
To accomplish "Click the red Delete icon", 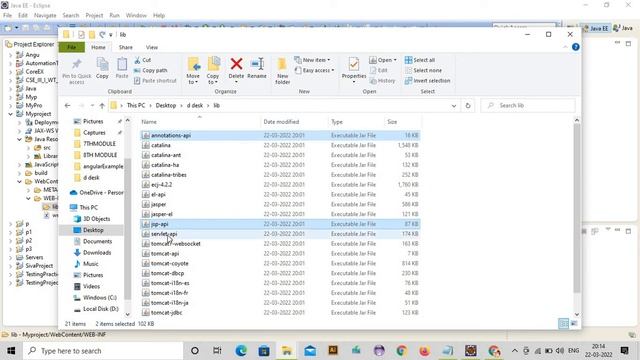I will coord(236,64).
